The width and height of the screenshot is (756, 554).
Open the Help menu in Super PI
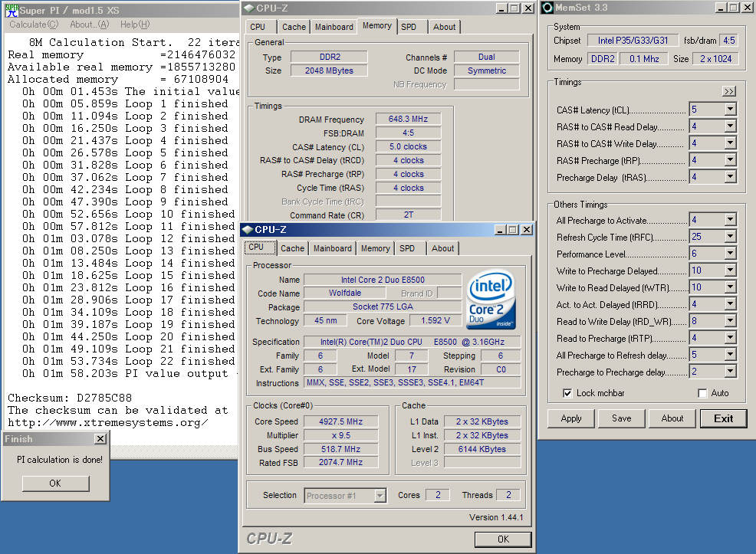[x=135, y=25]
